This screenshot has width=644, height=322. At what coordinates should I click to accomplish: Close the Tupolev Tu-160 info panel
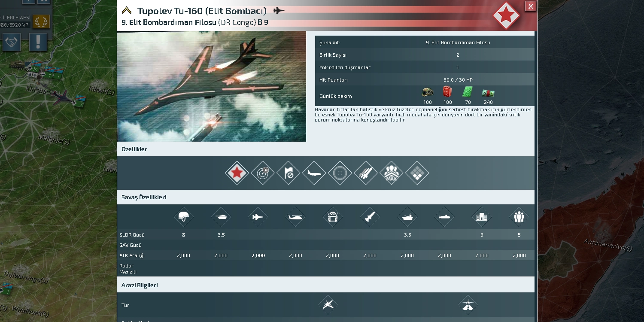(x=531, y=6)
